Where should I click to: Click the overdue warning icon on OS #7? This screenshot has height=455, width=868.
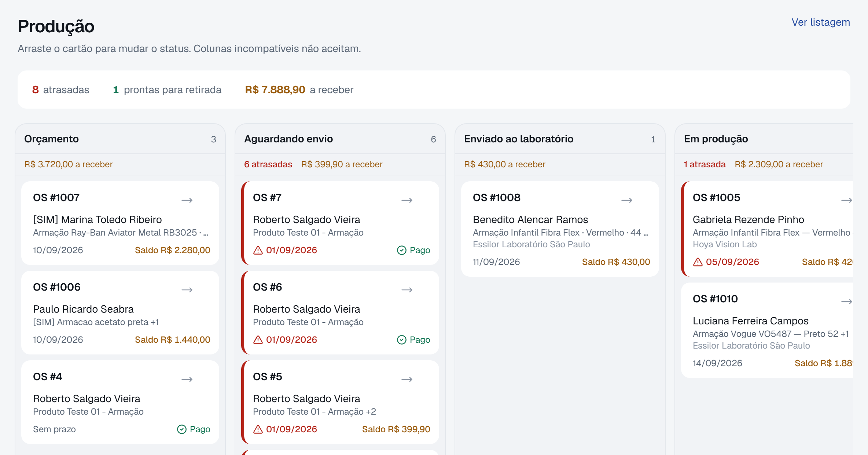(258, 250)
